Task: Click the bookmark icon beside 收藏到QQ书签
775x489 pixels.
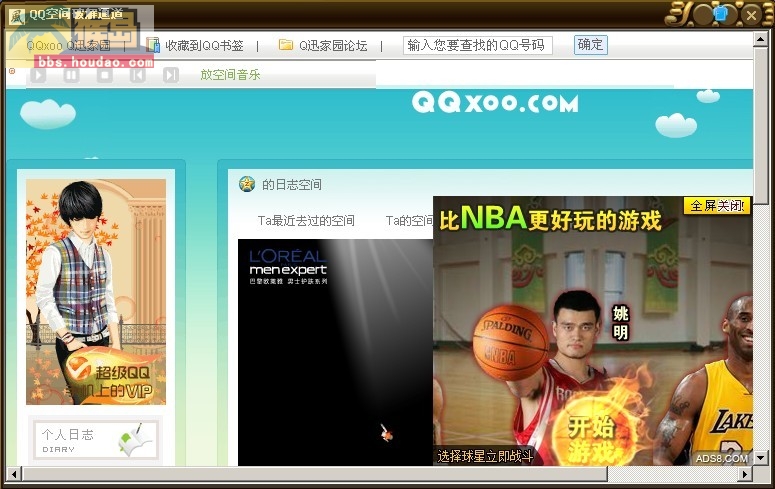Action: [x=153, y=45]
